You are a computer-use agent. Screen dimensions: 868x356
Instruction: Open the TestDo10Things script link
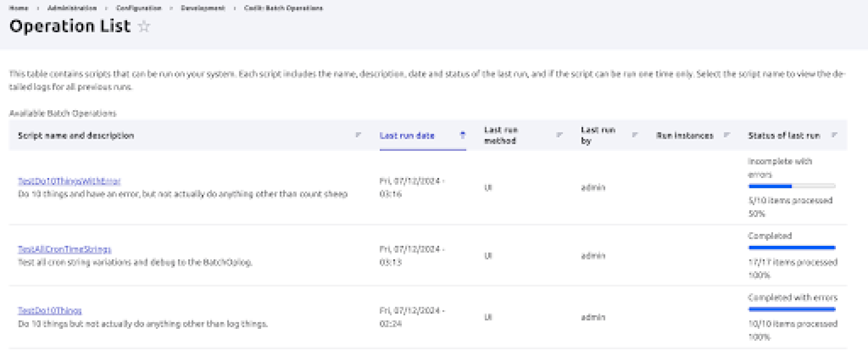point(50,311)
